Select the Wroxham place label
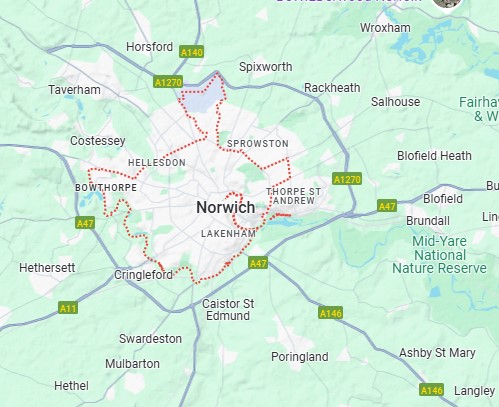Image resolution: width=499 pixels, height=407 pixels. (385, 28)
